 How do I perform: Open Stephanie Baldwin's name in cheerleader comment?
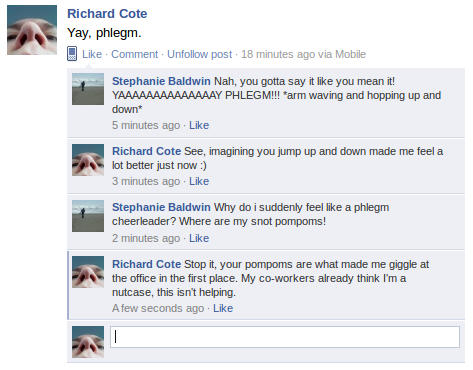(161, 207)
